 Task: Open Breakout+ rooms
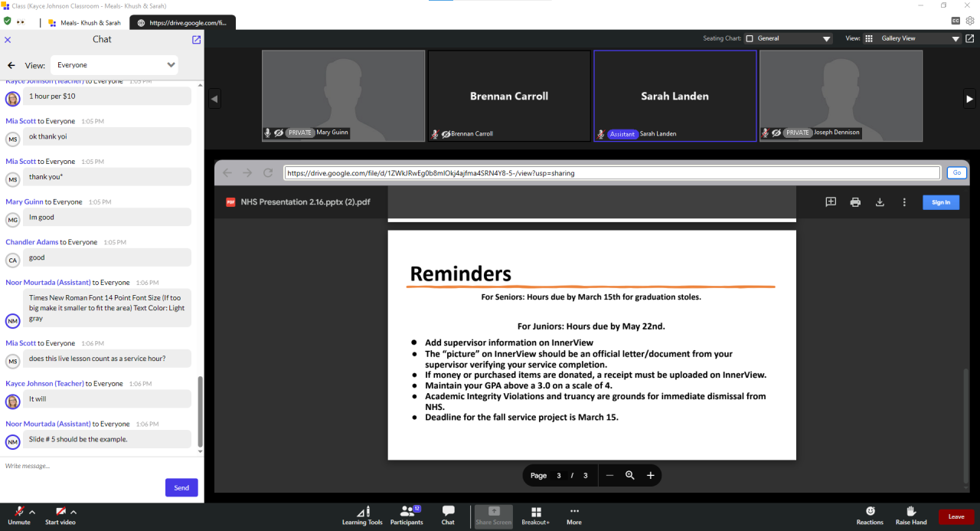click(x=536, y=516)
